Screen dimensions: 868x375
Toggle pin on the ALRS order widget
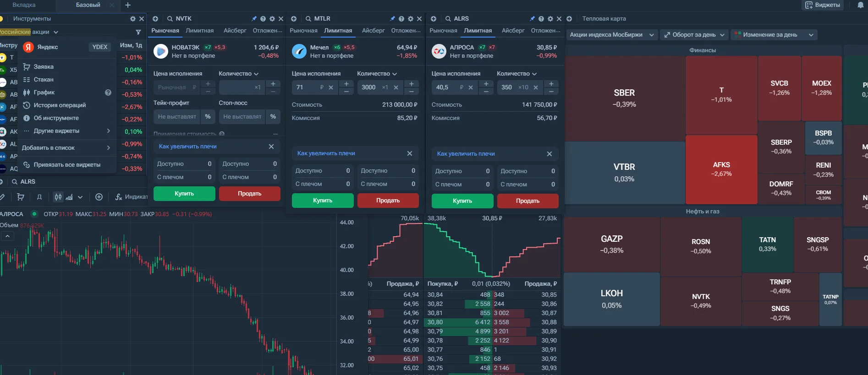pos(532,19)
